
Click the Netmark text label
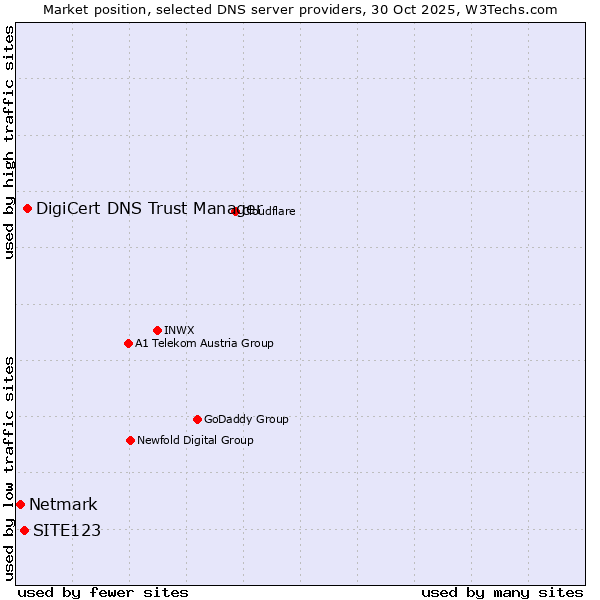coord(63,504)
